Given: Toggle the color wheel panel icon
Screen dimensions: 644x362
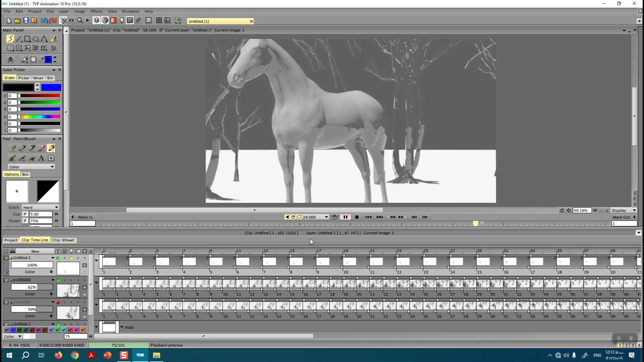Looking at the screenshot, I should 105,20.
